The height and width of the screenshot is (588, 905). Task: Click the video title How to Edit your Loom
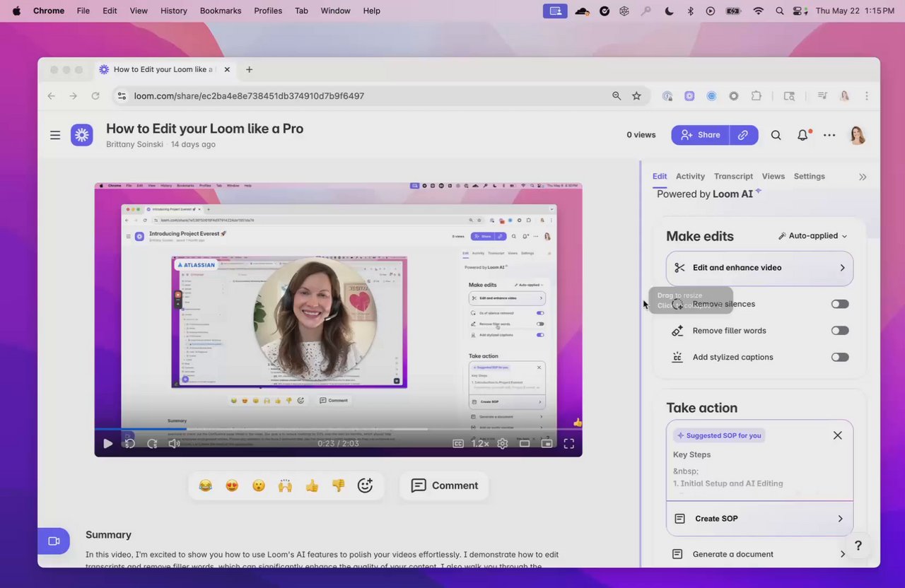click(x=204, y=129)
